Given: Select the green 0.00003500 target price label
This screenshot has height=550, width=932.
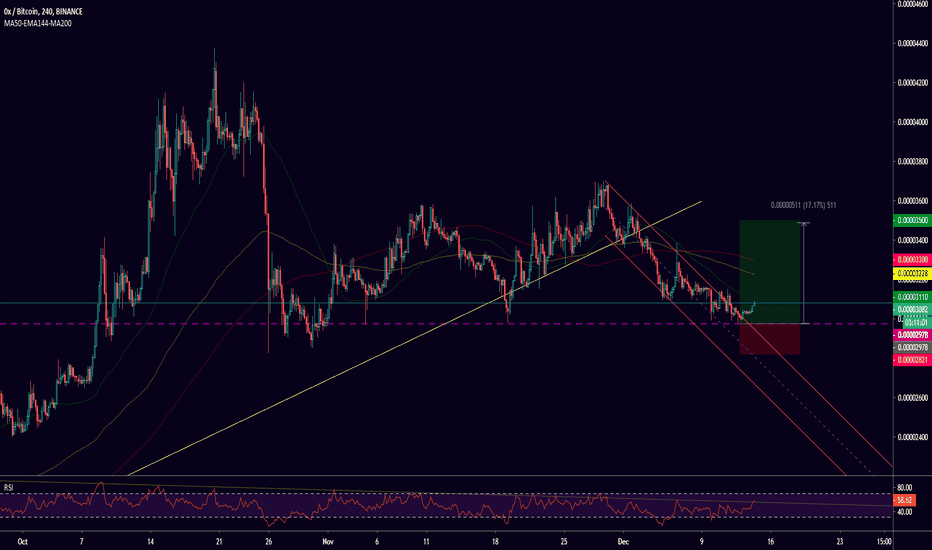Looking at the screenshot, I should tap(911, 221).
